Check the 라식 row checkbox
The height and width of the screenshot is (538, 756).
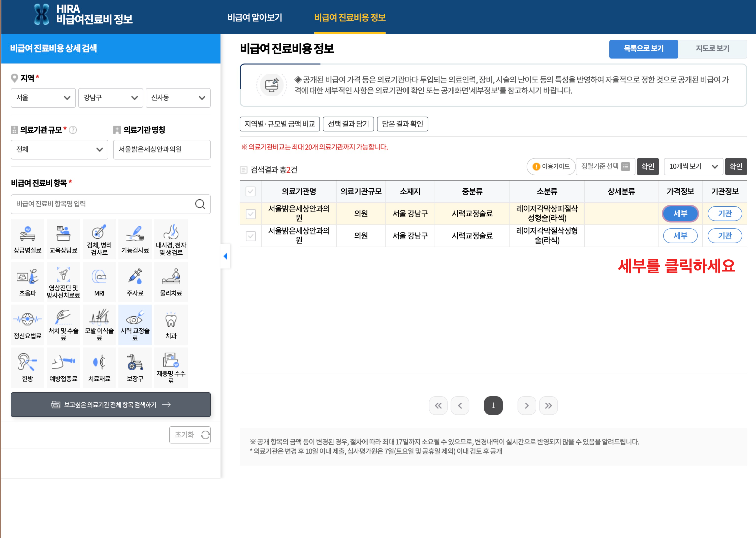[x=251, y=236]
